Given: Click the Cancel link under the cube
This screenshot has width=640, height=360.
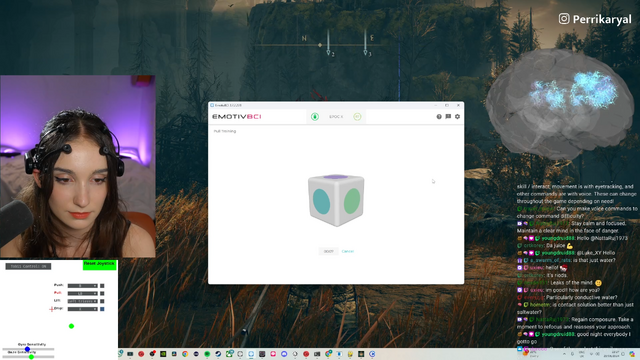Looking at the screenshot, I should pos(348,251).
